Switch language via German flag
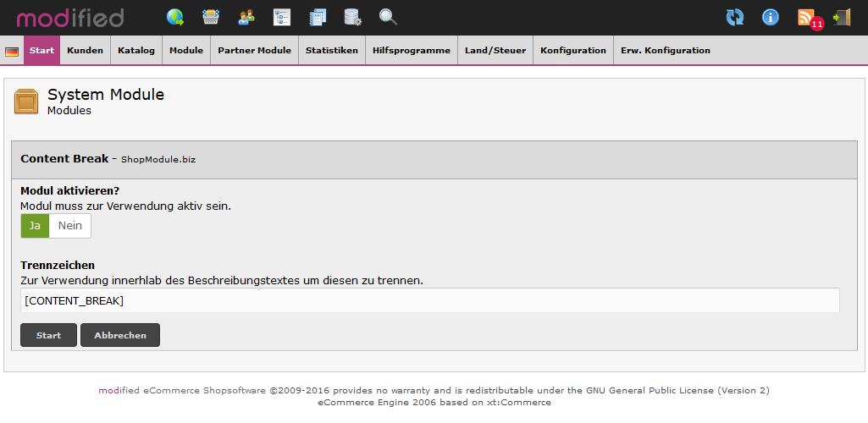The height and width of the screenshot is (423, 868). click(x=12, y=52)
